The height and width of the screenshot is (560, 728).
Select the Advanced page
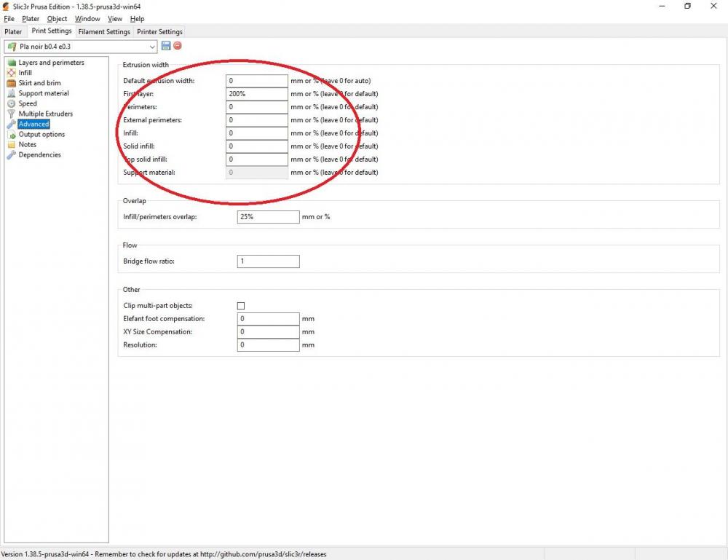[x=33, y=124]
